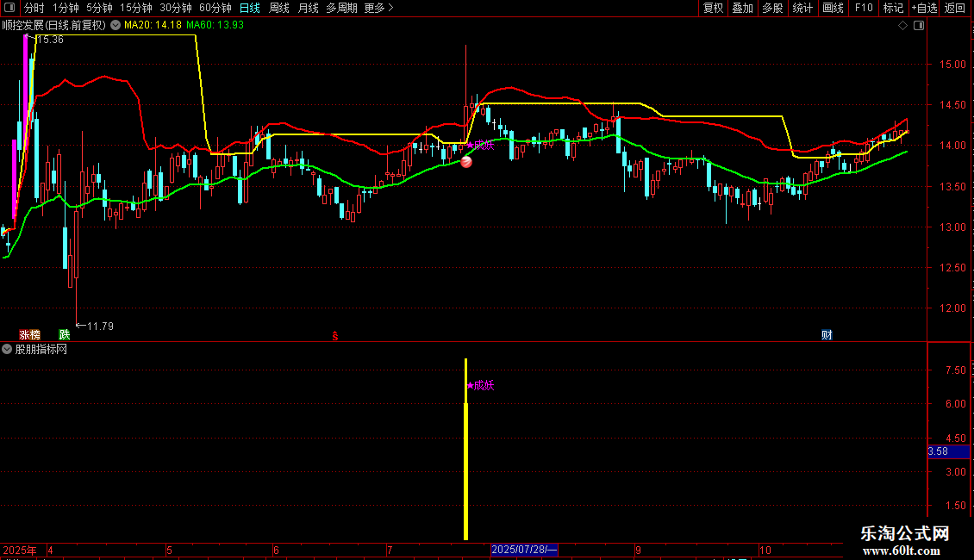This screenshot has width=974, height=560.
Task: Toggle the right side panel icon
Action: tap(919, 26)
